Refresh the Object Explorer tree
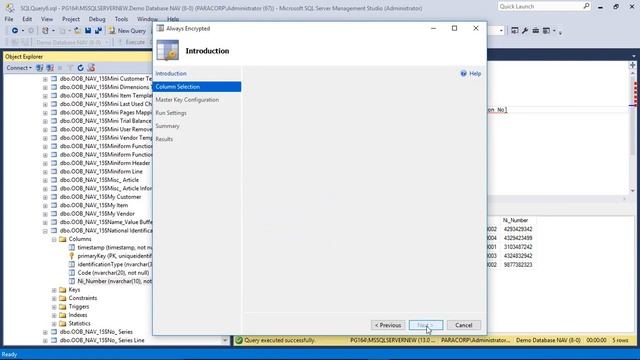This screenshot has height=360, width=640. point(80,68)
